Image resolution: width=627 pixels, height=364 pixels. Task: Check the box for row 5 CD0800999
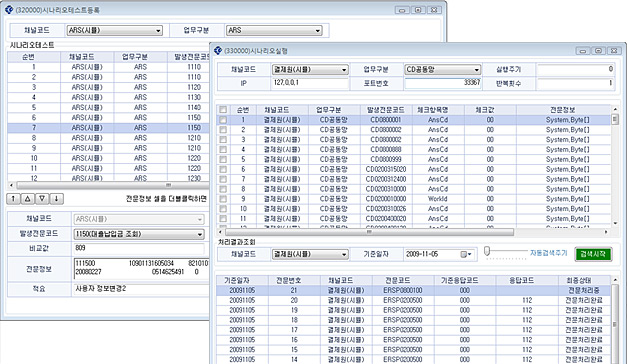(x=223, y=159)
